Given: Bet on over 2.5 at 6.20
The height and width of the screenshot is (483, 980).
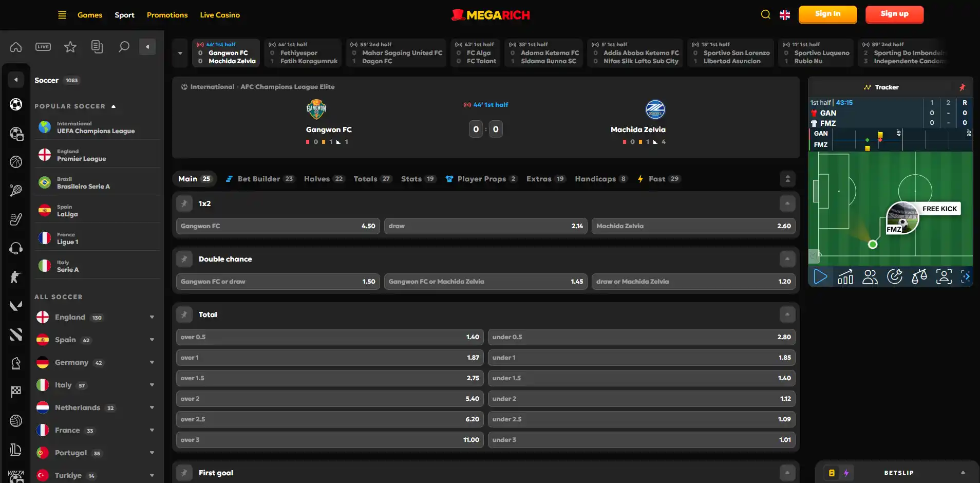Looking at the screenshot, I should coord(330,419).
